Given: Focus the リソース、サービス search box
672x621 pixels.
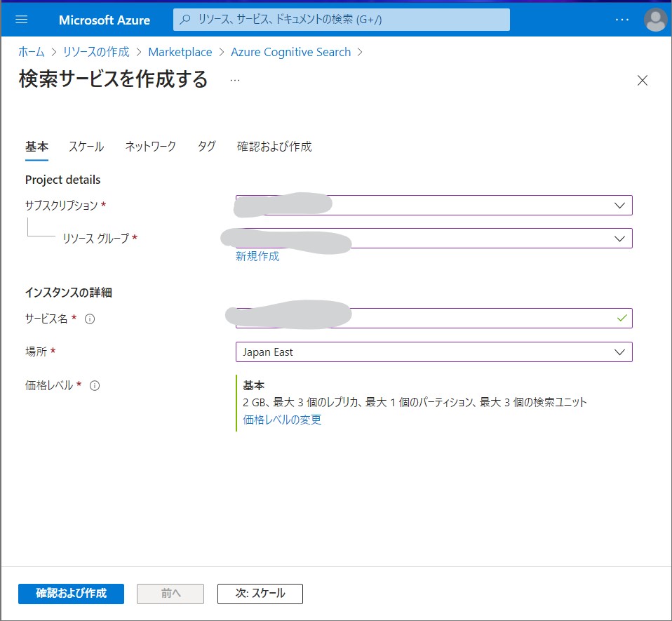Looking at the screenshot, I should (342, 20).
